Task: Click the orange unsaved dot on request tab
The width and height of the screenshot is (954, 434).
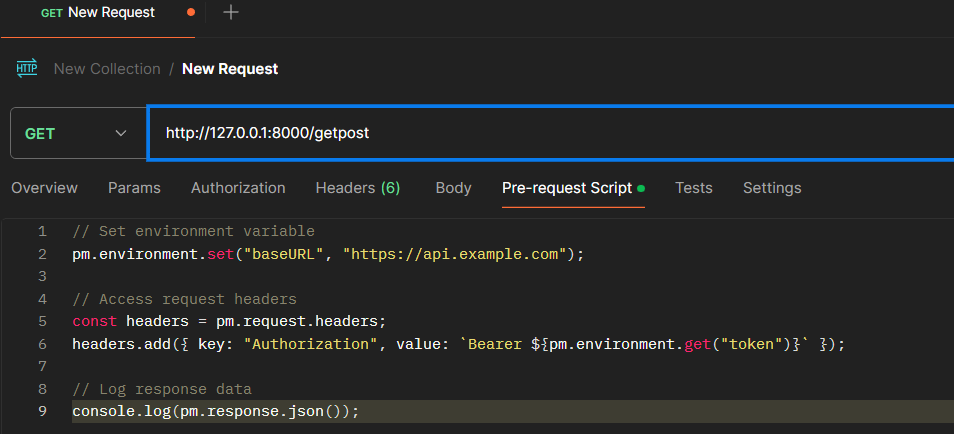Action: tap(190, 13)
